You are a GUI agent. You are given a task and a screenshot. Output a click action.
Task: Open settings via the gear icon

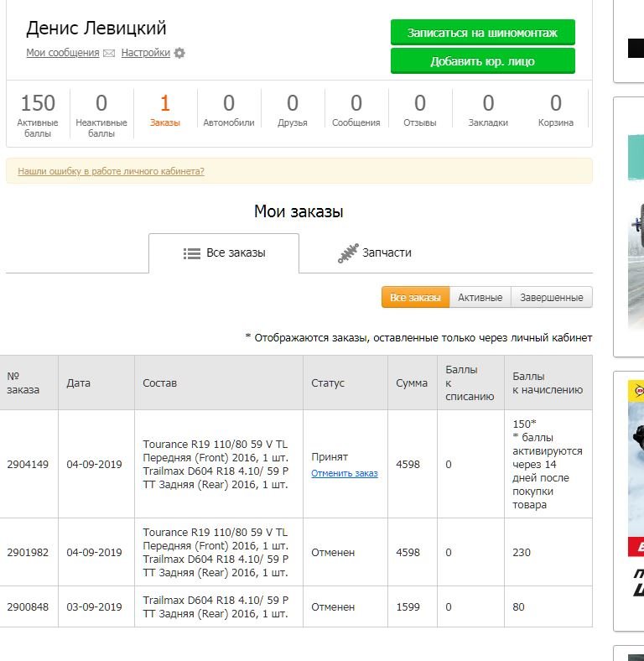coord(179,53)
